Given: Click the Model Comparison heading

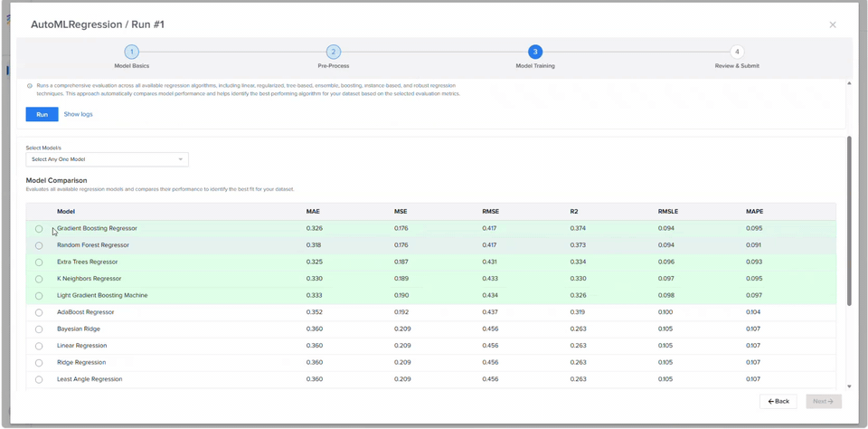Looking at the screenshot, I should [56, 181].
